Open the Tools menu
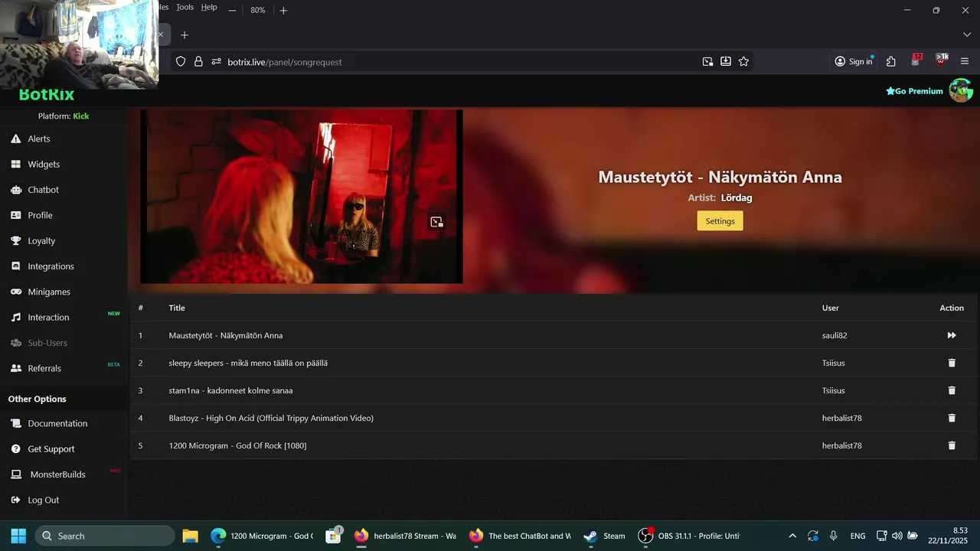The image size is (980, 551). coord(185,8)
